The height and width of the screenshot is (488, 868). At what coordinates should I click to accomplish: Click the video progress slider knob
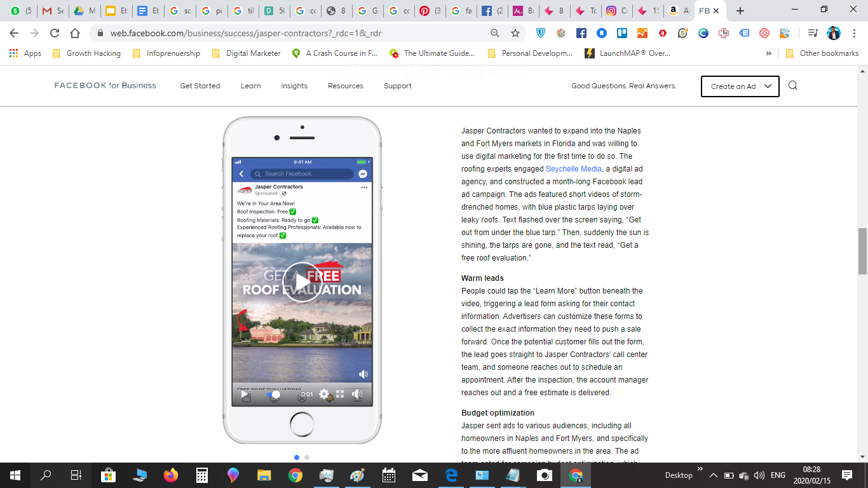(276, 395)
